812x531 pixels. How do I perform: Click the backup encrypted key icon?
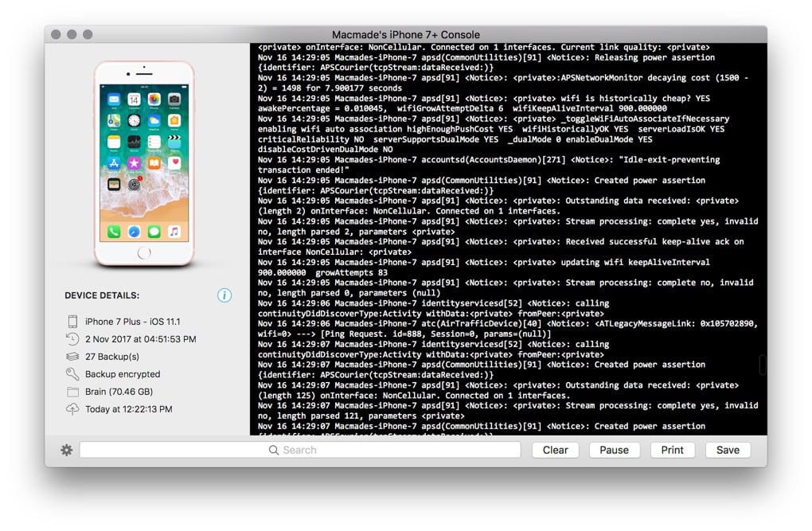pyautogui.click(x=72, y=374)
